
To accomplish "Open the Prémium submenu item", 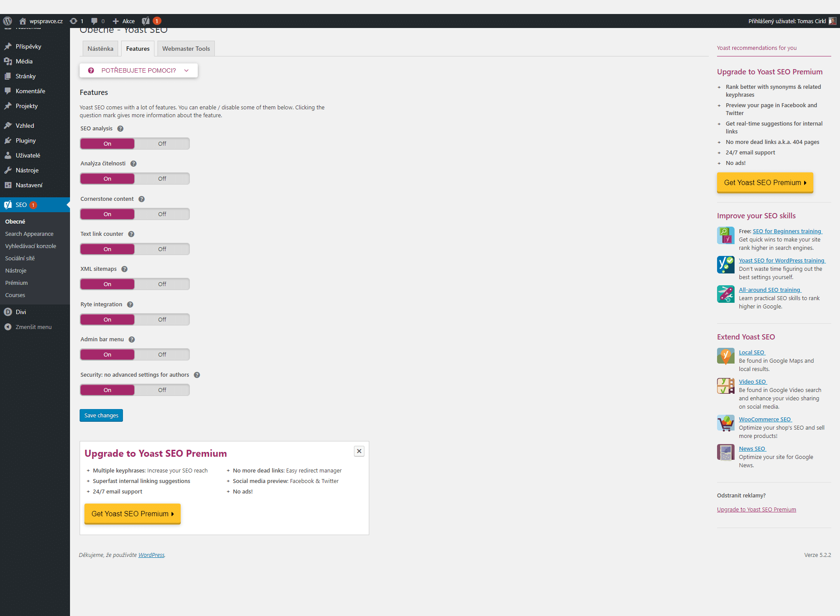I will (x=17, y=283).
